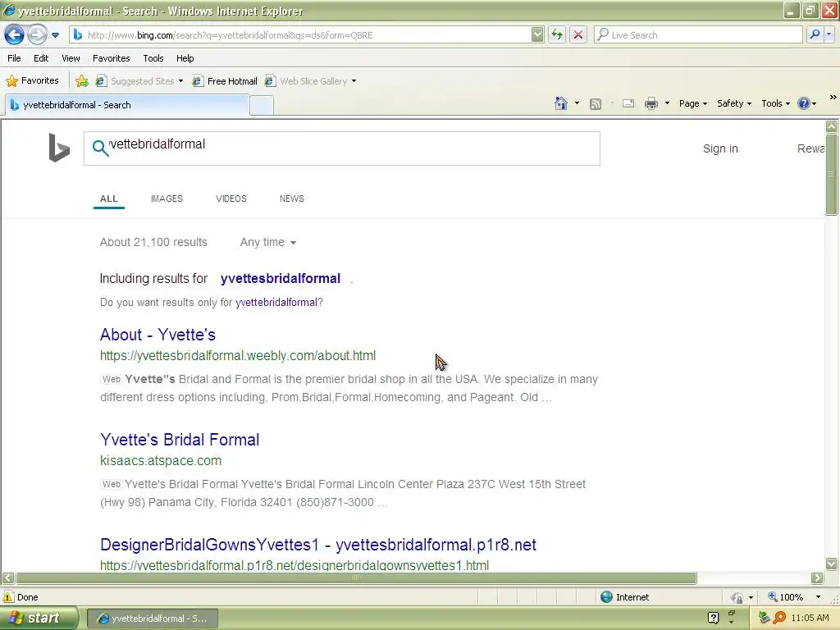The width and height of the screenshot is (840, 630).
Task: Click the vertical scrollbar up arrow
Action: [x=832, y=126]
